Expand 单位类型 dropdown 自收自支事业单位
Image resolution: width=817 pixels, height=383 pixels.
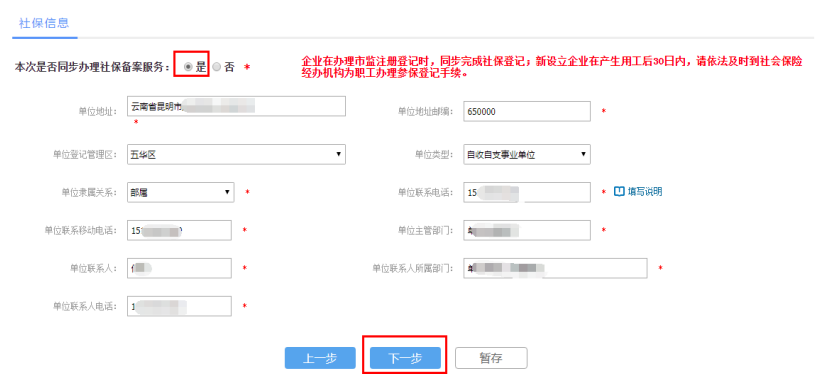(x=527, y=154)
